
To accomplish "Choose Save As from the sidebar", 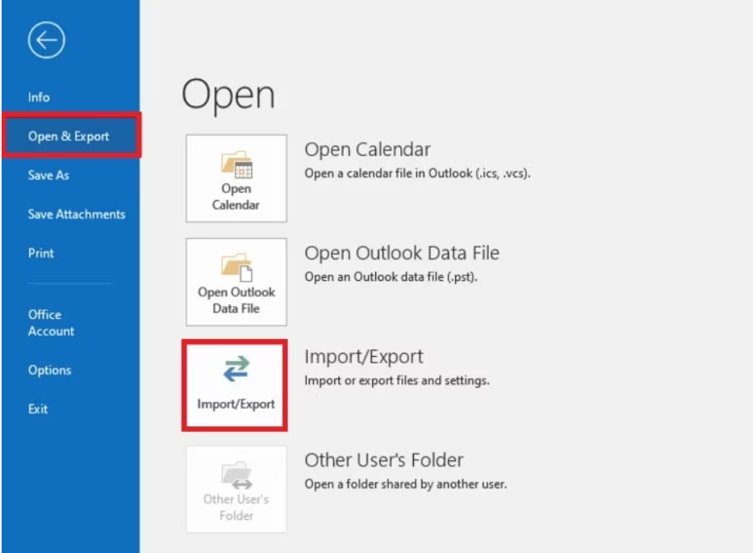I will [x=48, y=175].
